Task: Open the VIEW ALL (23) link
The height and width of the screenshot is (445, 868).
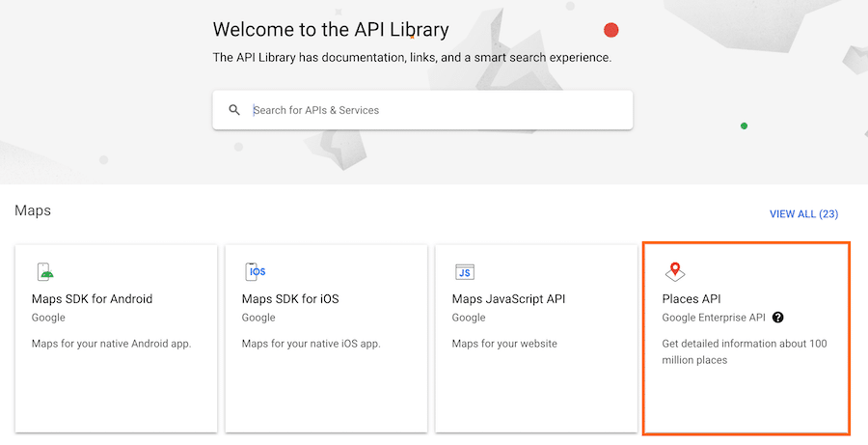Action: [803, 213]
